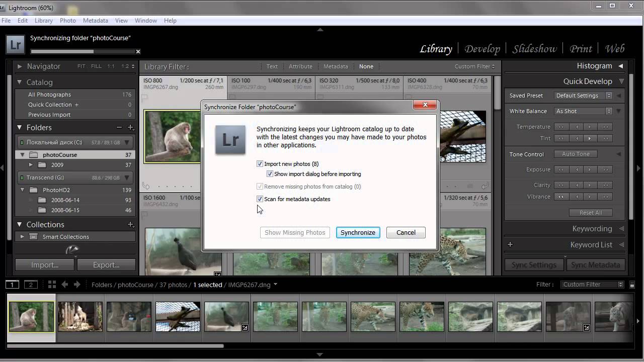The width and height of the screenshot is (644, 362).
Task: Select the None library filter
Action: pyautogui.click(x=366, y=66)
